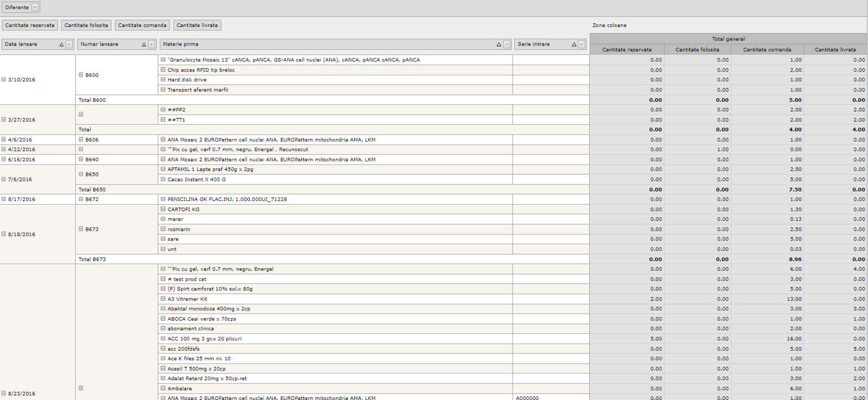868x400 pixels.
Task: Open the Materie prima filter dropdown
Action: (507, 45)
